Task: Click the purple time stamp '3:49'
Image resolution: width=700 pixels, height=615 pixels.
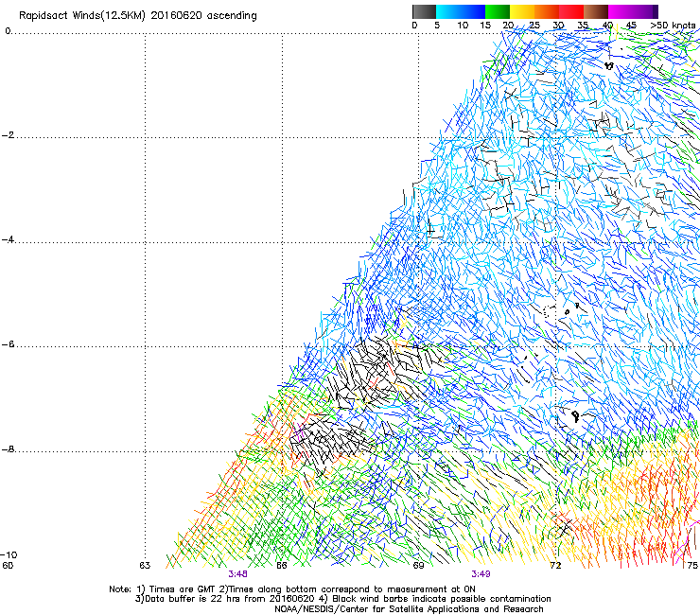Action: click(x=481, y=574)
